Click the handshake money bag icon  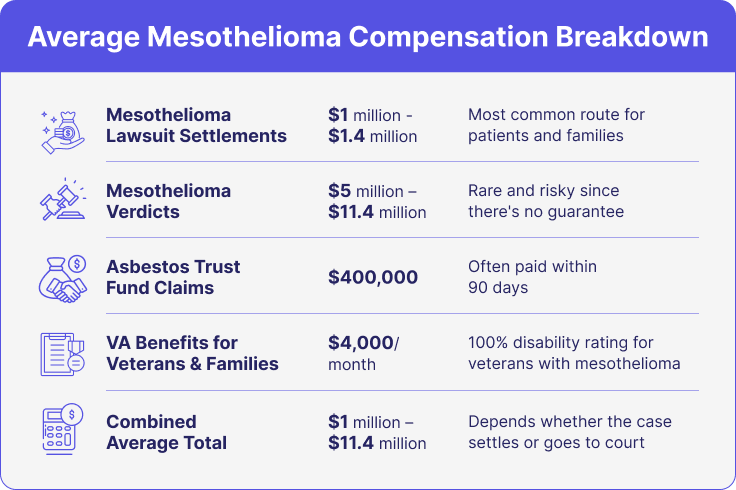pyautogui.click(x=62, y=277)
